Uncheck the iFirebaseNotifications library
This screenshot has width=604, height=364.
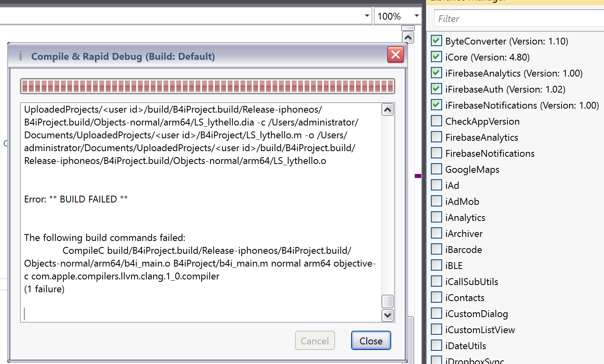pyautogui.click(x=436, y=105)
